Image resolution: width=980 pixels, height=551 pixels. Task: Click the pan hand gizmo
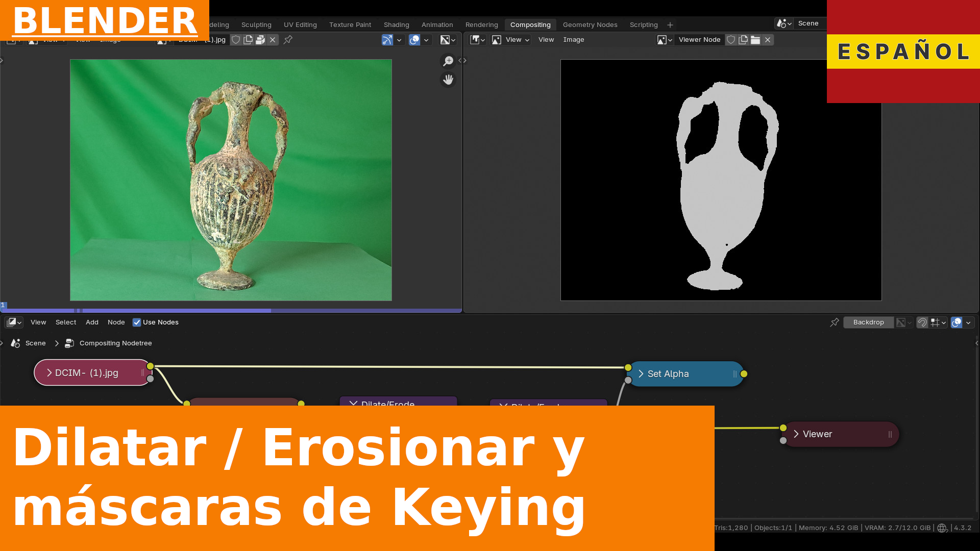(x=448, y=80)
